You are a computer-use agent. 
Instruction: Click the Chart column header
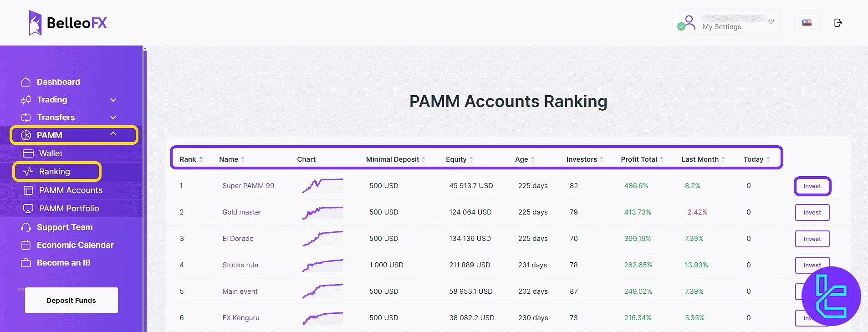coord(306,159)
